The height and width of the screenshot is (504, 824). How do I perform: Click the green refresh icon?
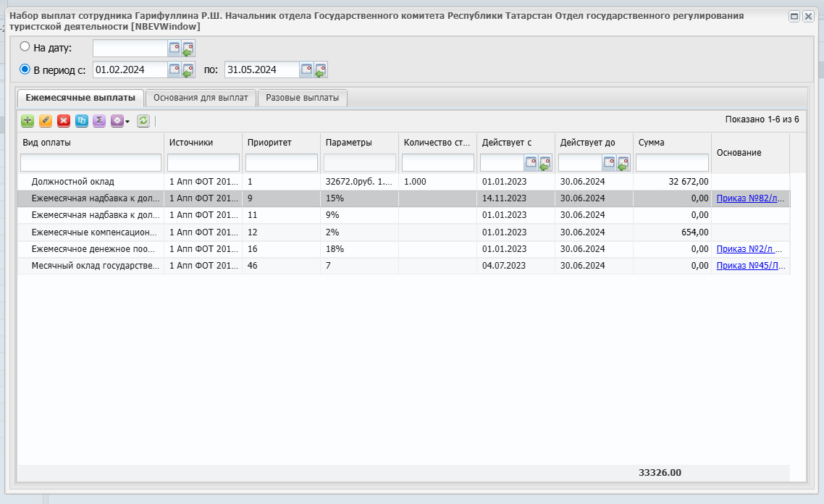click(x=143, y=121)
